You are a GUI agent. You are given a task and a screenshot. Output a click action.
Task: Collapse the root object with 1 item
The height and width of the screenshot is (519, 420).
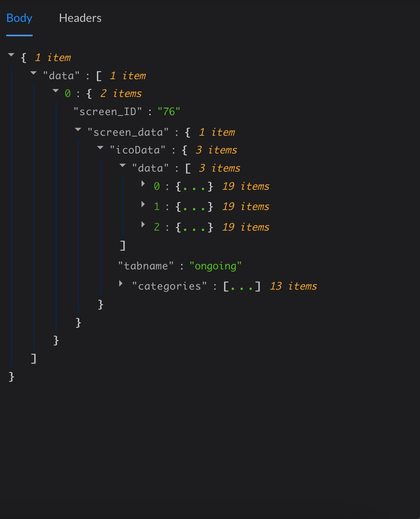(11, 54)
